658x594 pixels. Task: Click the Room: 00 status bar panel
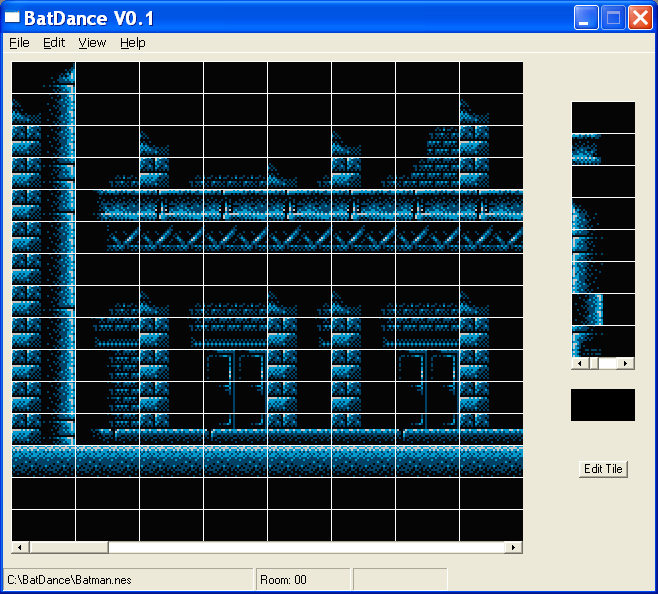[x=301, y=579]
